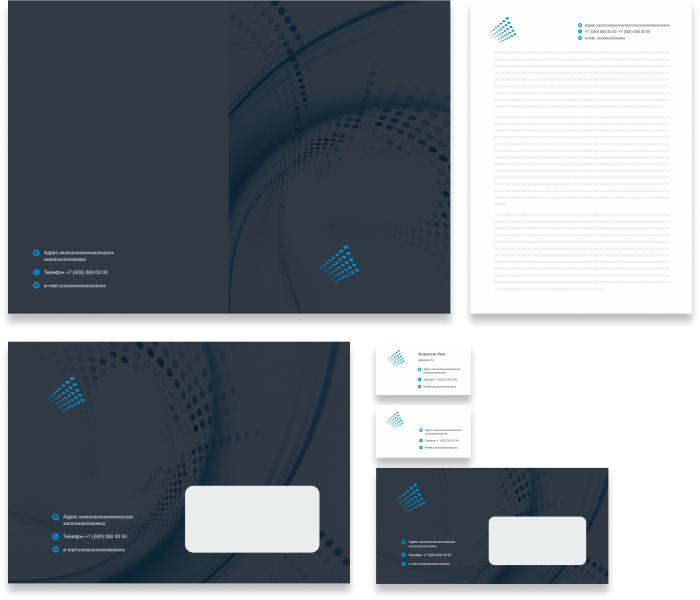Click the logo on the small envelope
This screenshot has width=700, height=600.
pos(407,496)
